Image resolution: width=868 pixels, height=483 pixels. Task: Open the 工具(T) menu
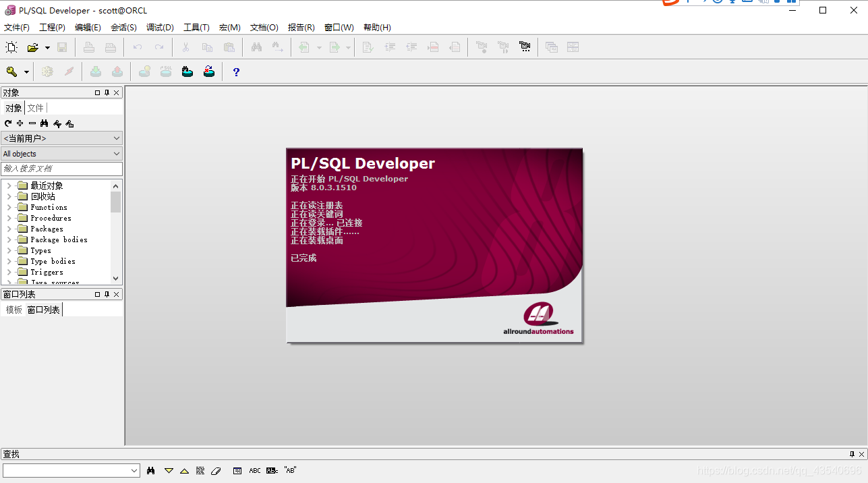tap(196, 28)
